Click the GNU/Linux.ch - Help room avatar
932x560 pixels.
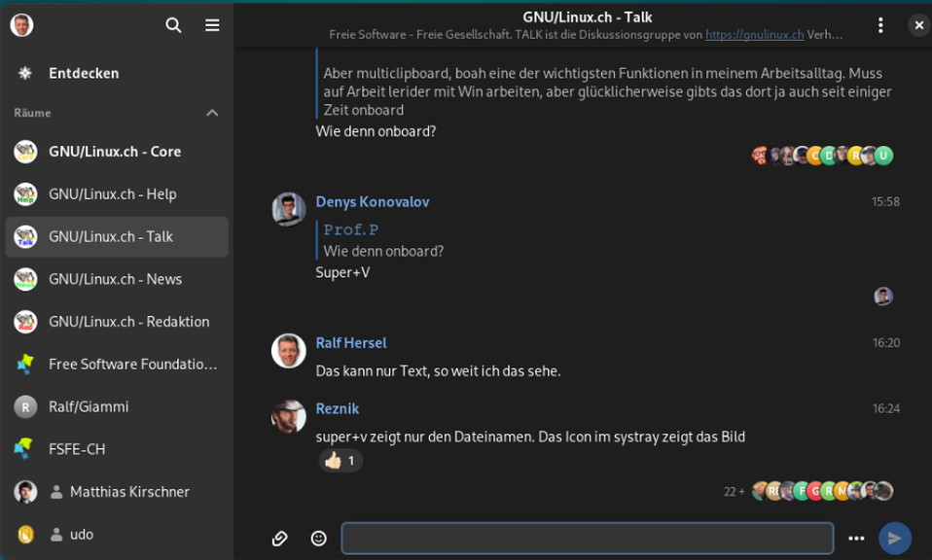coord(25,194)
